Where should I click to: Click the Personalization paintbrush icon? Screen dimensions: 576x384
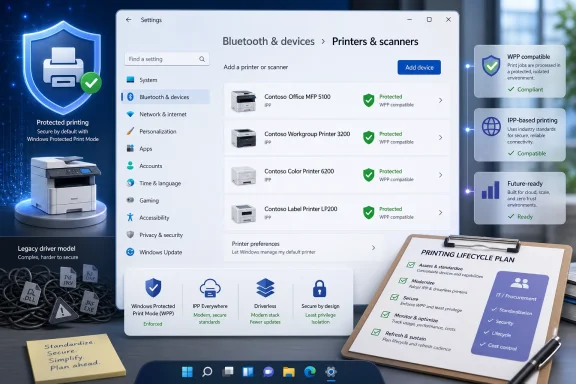(130, 131)
